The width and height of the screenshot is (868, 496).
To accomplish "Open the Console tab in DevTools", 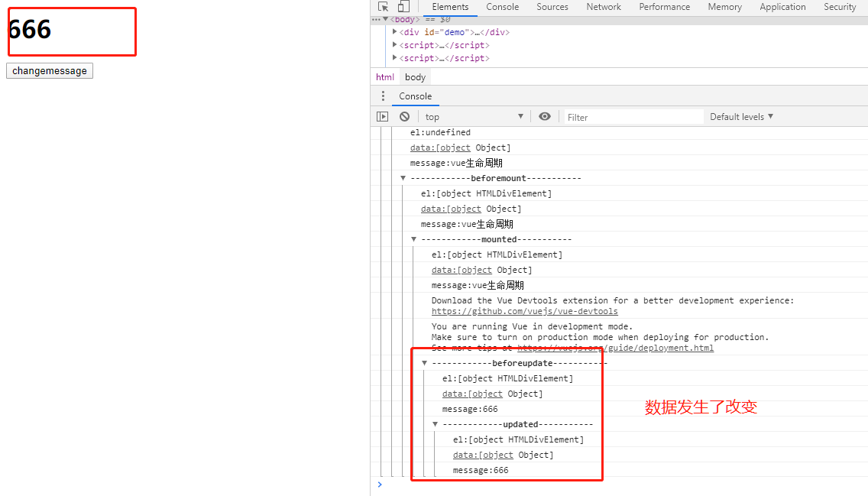I will click(x=503, y=7).
